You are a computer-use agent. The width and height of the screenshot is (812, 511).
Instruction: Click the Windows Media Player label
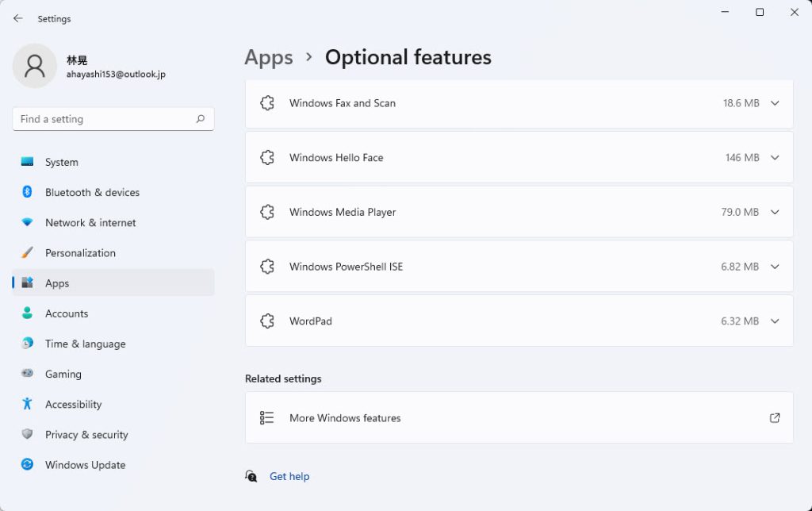click(x=343, y=212)
